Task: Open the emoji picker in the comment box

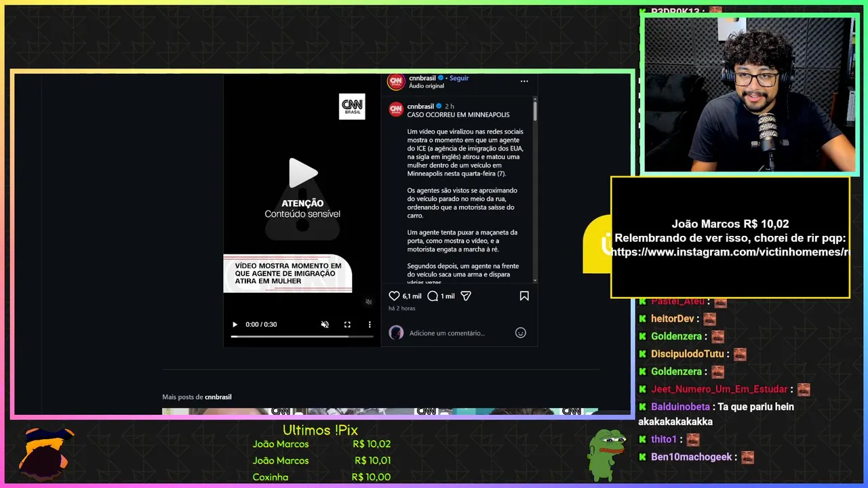Action: point(521,333)
